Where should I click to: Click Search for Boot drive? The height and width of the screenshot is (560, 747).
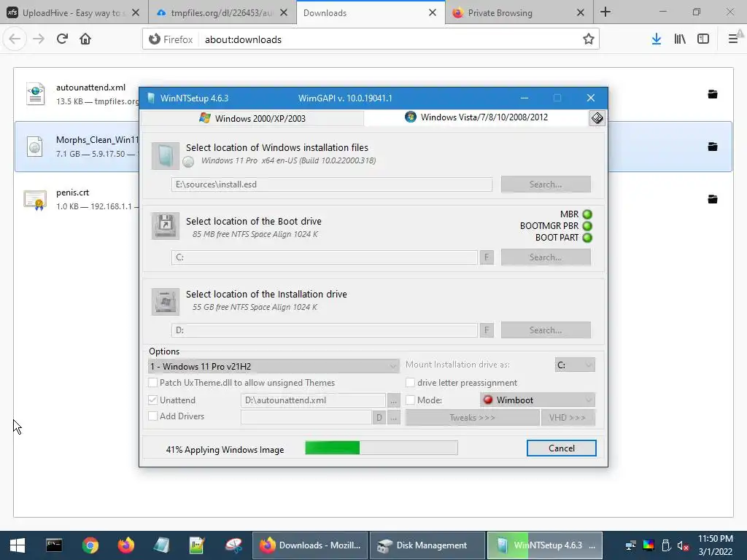546,257
